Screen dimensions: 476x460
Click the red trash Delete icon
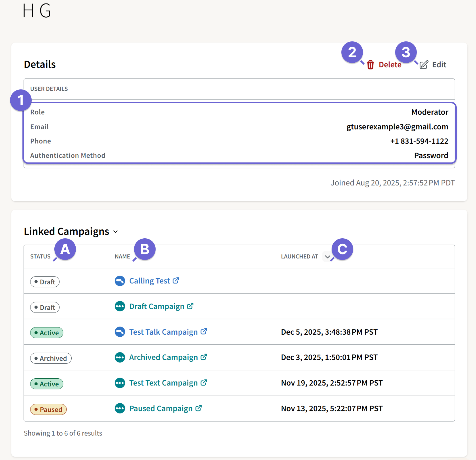click(370, 65)
